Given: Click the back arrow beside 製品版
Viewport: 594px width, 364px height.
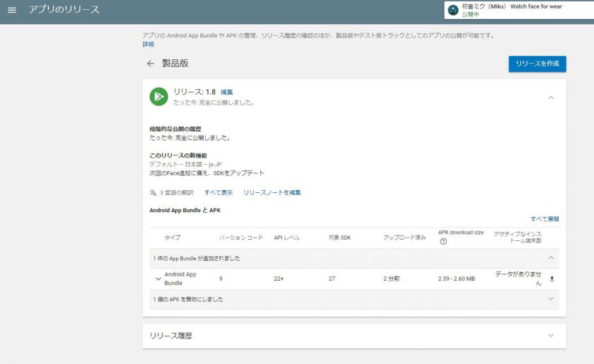Looking at the screenshot, I should (x=151, y=64).
